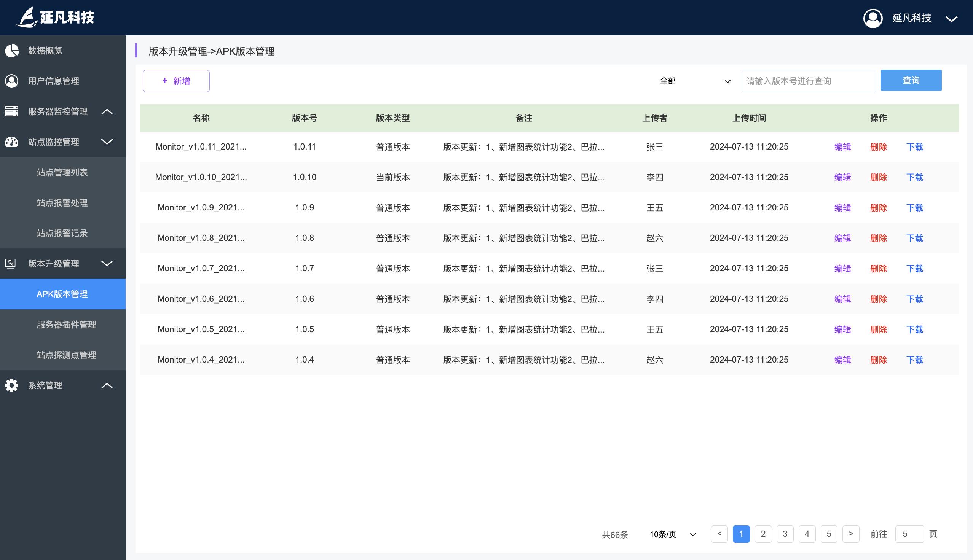973x560 pixels.
Task: Click the 站点监控管理 gauge icon
Action: 11,142
